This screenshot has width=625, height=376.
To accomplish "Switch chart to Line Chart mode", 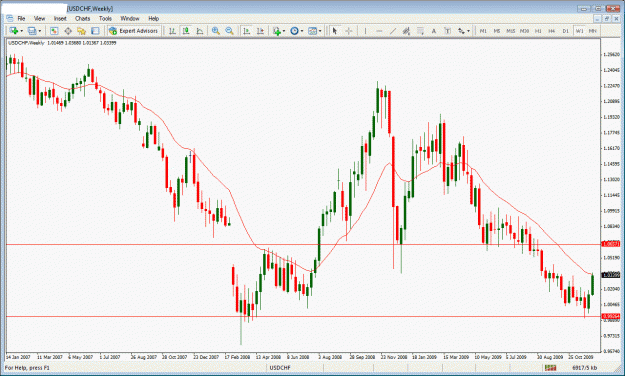I will click(200, 31).
